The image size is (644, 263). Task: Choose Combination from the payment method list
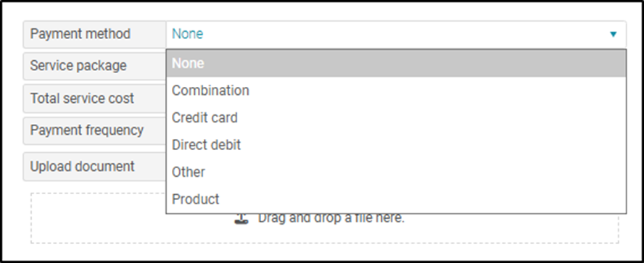[210, 91]
